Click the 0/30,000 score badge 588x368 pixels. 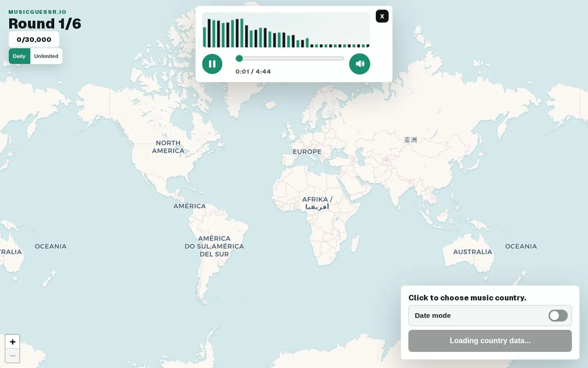tap(34, 40)
